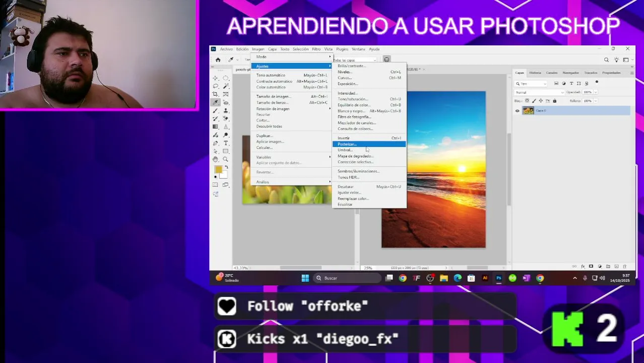This screenshot has width=644, height=363.
Task: Hide Capa 0 layer with eye icon
Action: 517,111
